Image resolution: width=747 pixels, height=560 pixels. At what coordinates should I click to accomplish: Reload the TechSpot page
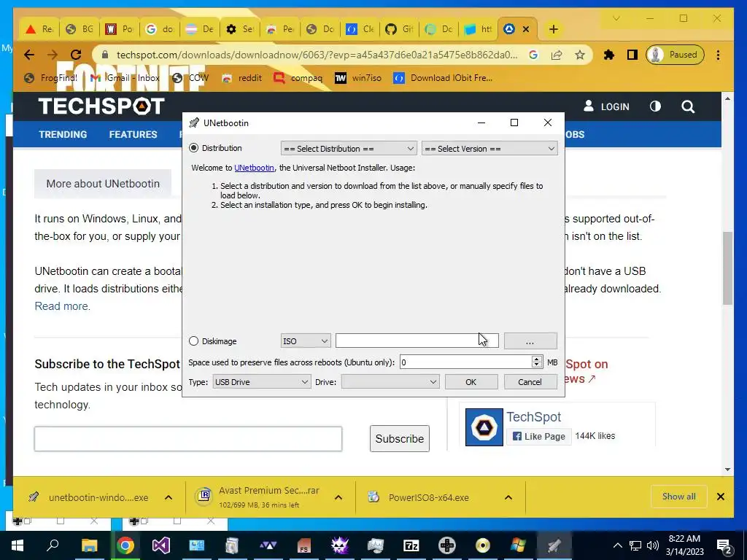coord(75,55)
